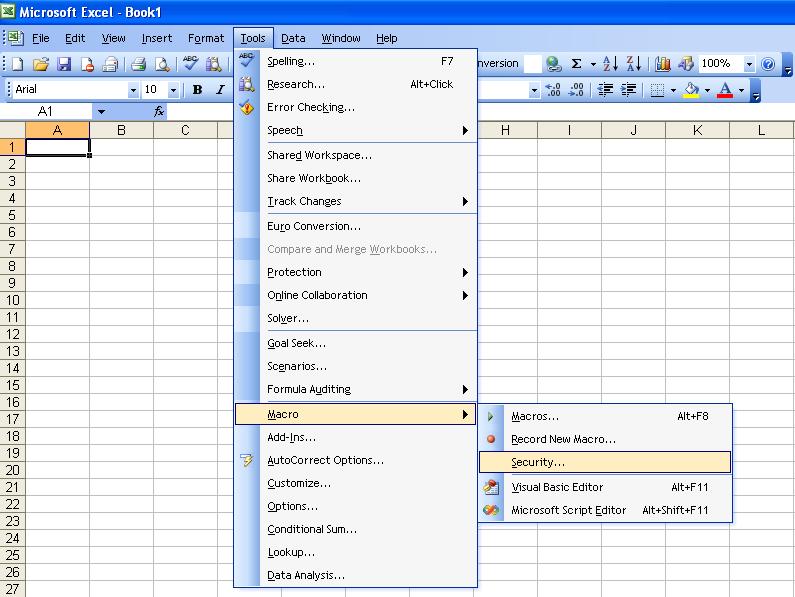The height and width of the screenshot is (597, 795).
Task: Click the Open folder icon
Action: pos(41,64)
